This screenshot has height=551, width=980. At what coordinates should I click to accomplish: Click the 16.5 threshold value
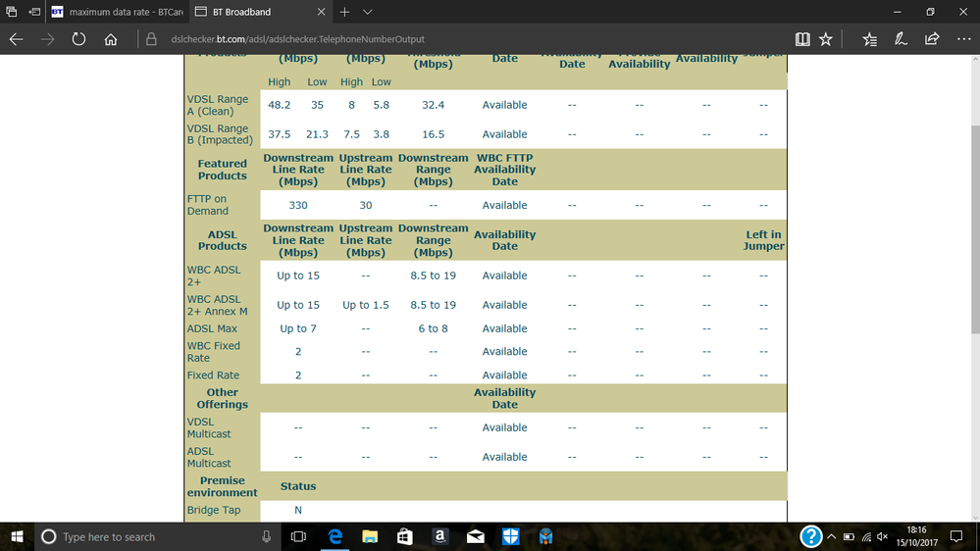click(434, 134)
